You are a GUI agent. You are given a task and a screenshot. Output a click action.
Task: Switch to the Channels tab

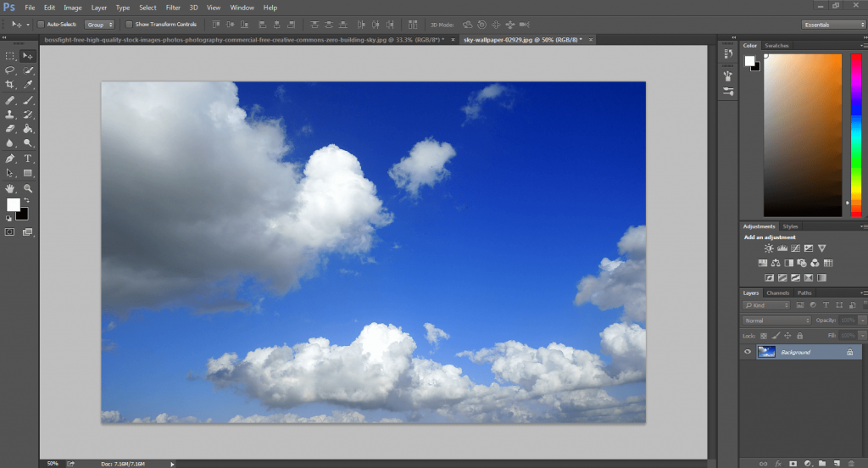(x=778, y=293)
